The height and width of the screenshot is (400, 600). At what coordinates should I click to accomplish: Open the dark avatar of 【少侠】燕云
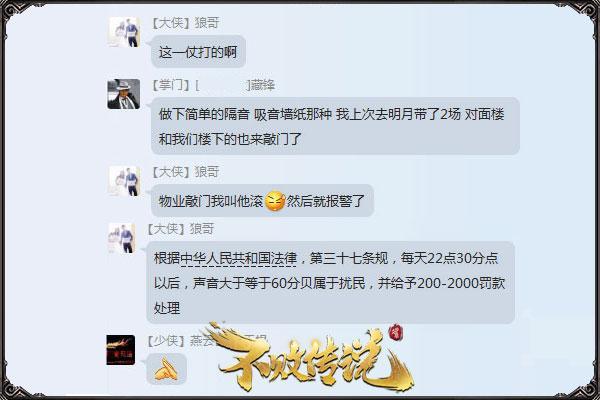(120, 350)
